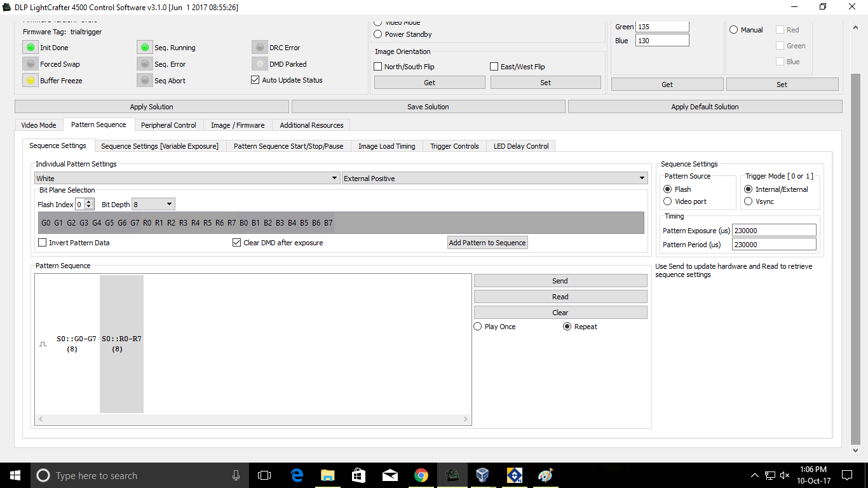Screen dimensions: 868x488
Task: Click Apply Default Solution
Action: click(705, 107)
